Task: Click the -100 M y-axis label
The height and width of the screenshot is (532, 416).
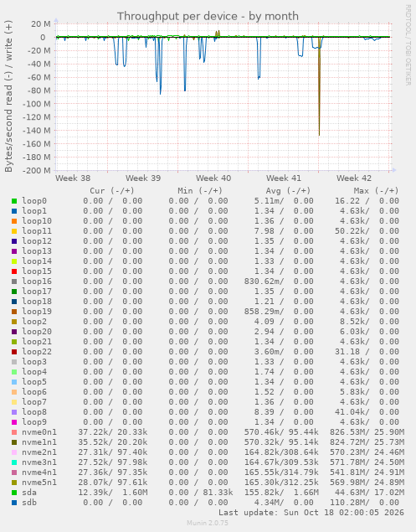Action: tap(36, 104)
